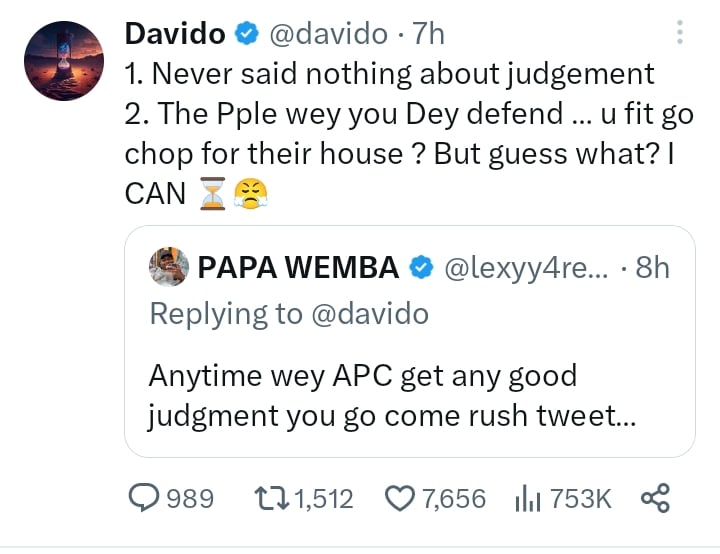Click PAPA WEMBA's verified badge
Screen dimensions: 720x554
(x=422, y=267)
